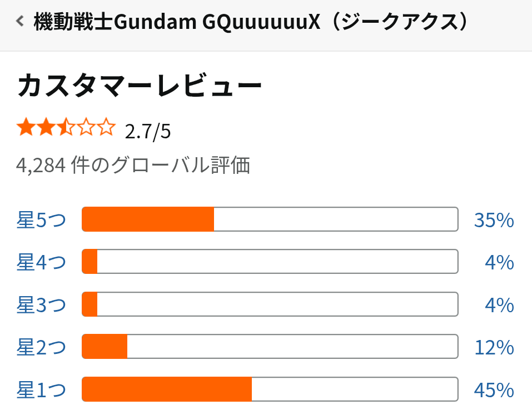This screenshot has width=532, height=420.
Task: Click the 星5つ rating label link
Action: click(41, 220)
